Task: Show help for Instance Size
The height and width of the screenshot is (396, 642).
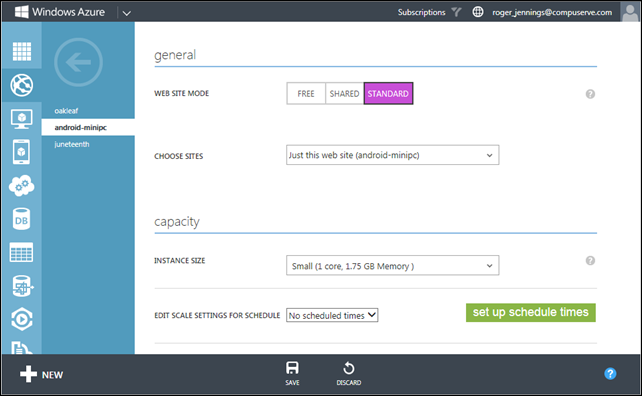Action: point(590,260)
